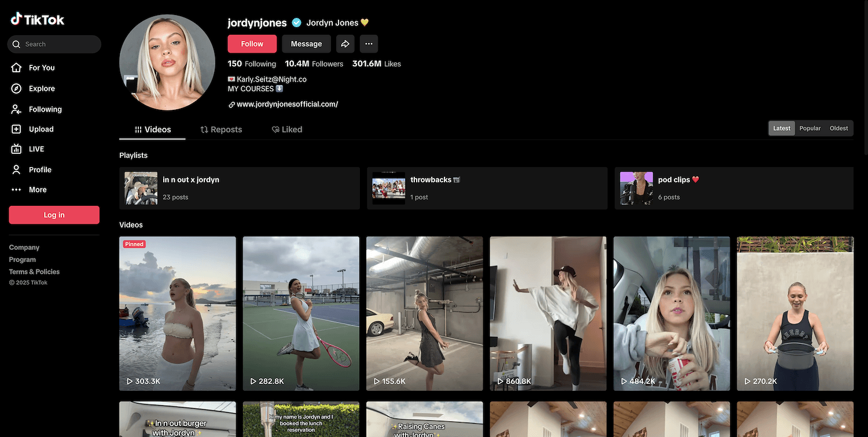Open the LIVE section

[x=36, y=149]
